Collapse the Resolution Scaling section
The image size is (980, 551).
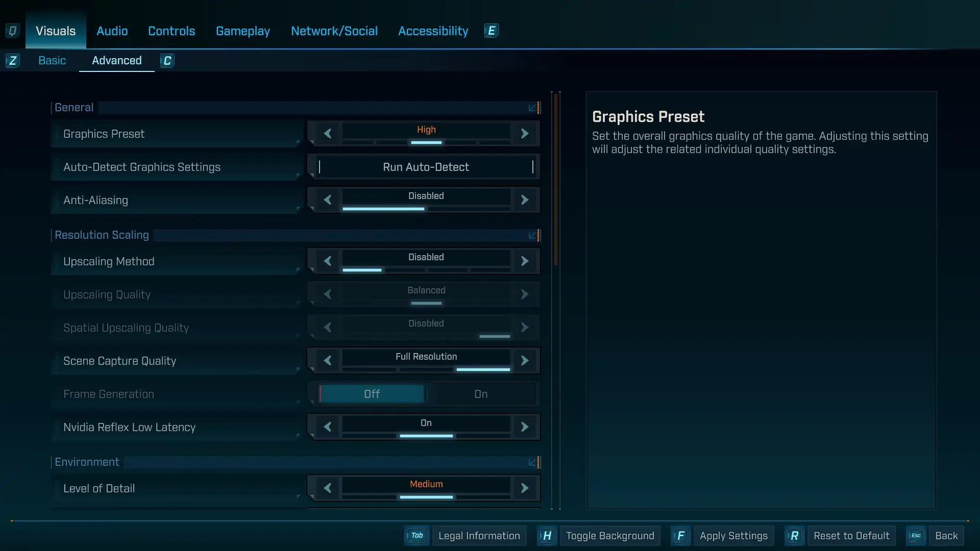[533, 235]
